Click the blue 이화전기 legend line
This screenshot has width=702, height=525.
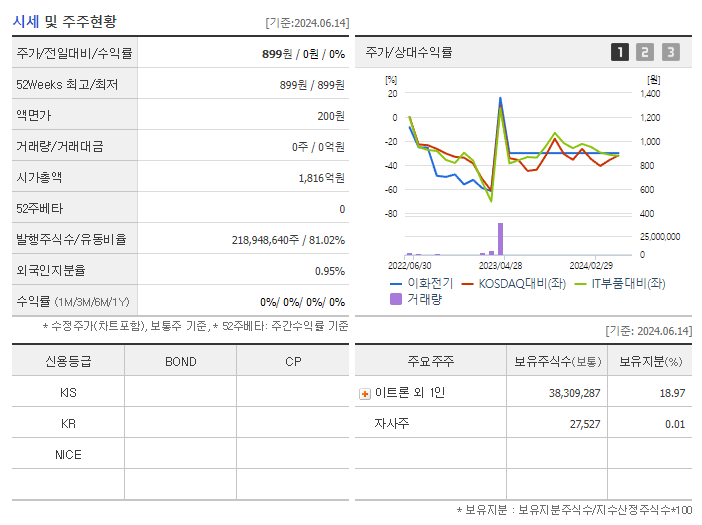(x=396, y=284)
